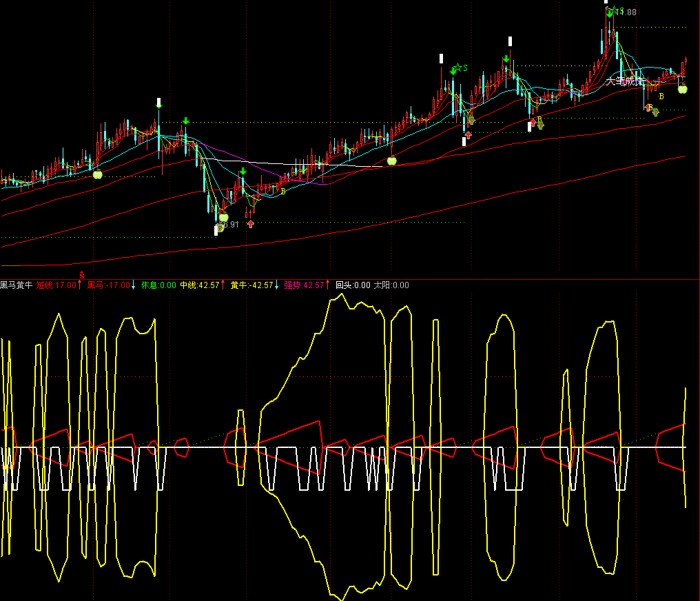Click the S coin marker below the star S signal
The image size is (700, 601).
click(471, 120)
